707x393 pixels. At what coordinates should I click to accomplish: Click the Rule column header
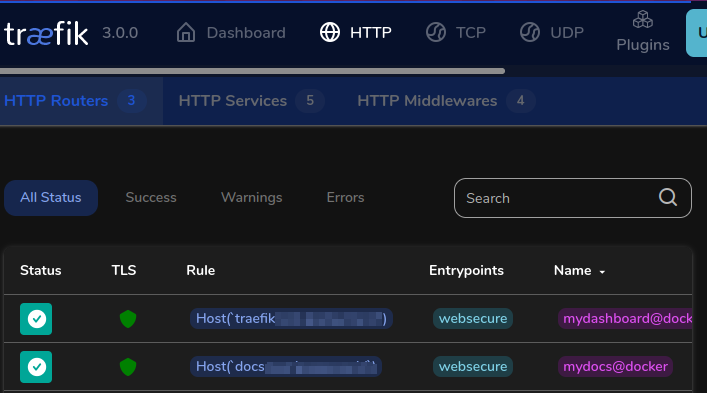(x=201, y=270)
